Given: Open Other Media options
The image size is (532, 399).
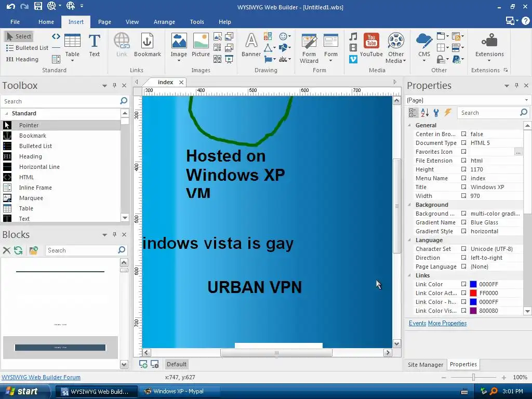Looking at the screenshot, I should [395, 48].
